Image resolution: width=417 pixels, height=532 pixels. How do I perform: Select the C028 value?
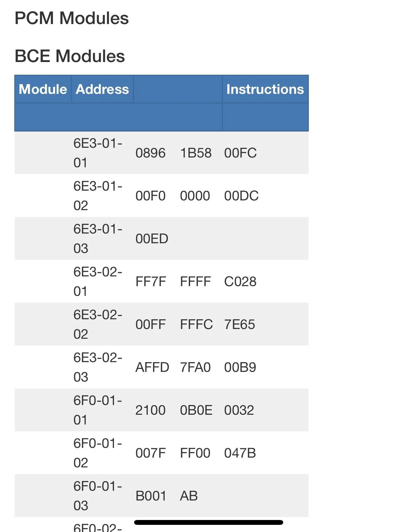click(240, 282)
